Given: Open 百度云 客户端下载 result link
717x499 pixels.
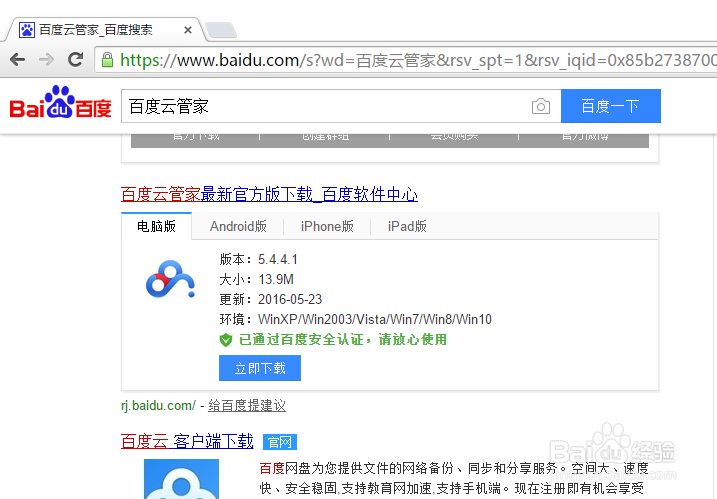Looking at the screenshot, I should pos(187,441).
